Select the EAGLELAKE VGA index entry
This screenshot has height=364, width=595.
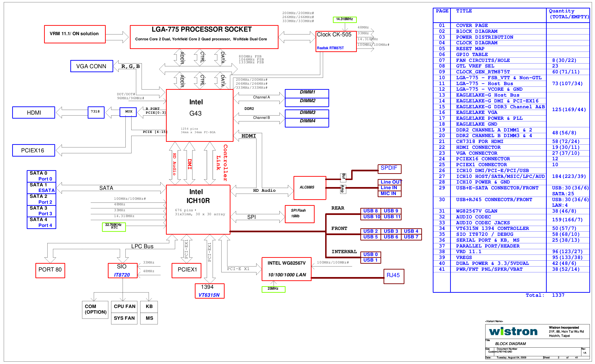(x=477, y=113)
